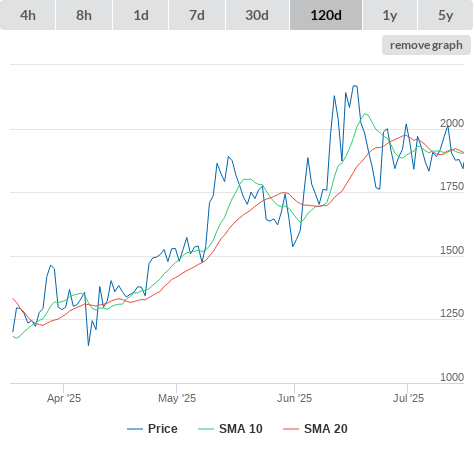Click the price peak in mid June
Image resolution: width=474 pixels, height=455 pixels.
[x=355, y=86]
